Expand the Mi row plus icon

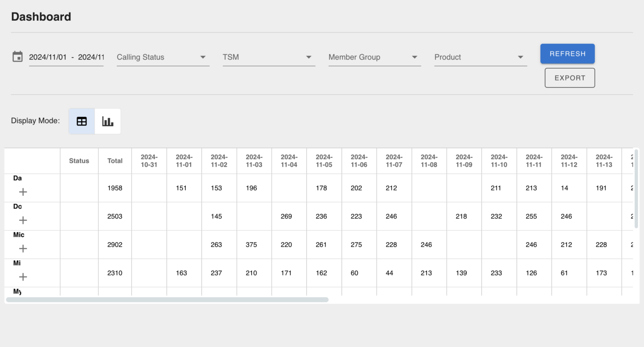(x=23, y=277)
